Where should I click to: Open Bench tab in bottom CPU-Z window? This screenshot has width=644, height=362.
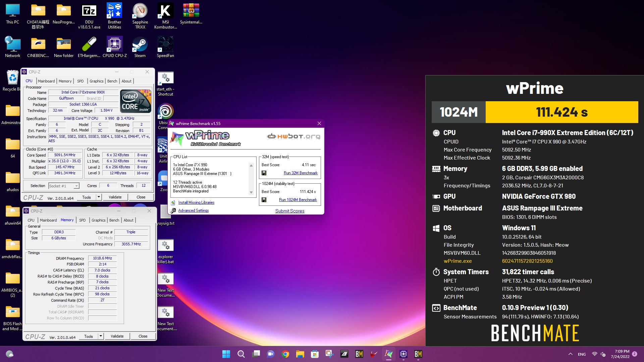114,220
